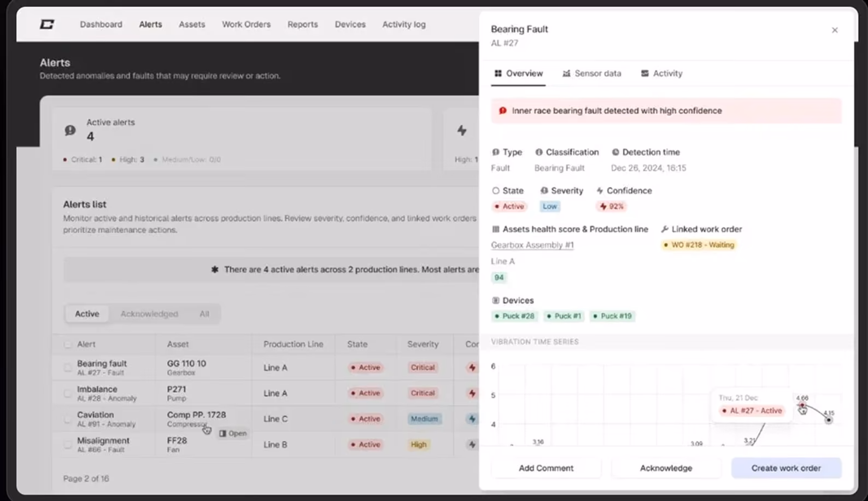Click the red warning icon in fault banner
The height and width of the screenshot is (501, 868).
[502, 110]
